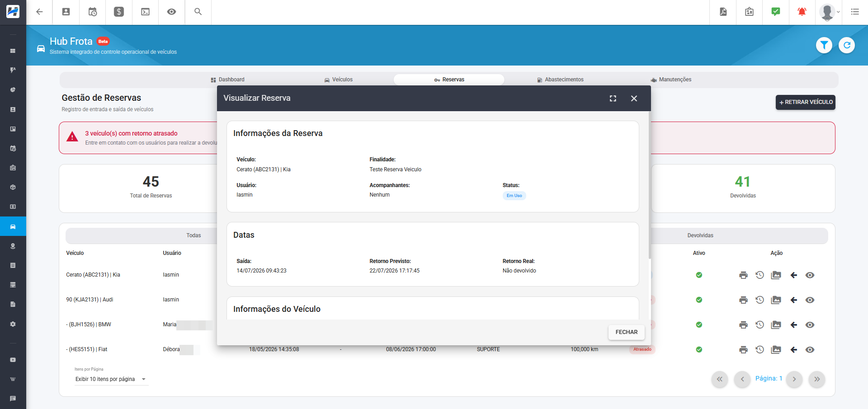Open the PDF document icon
Viewport: 868px width, 409px height.
(x=723, y=12)
